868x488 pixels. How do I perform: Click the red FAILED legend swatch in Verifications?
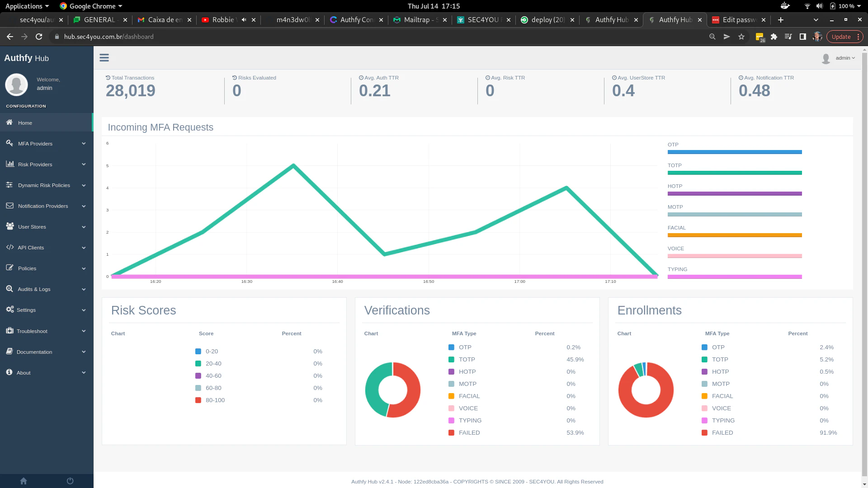(451, 432)
